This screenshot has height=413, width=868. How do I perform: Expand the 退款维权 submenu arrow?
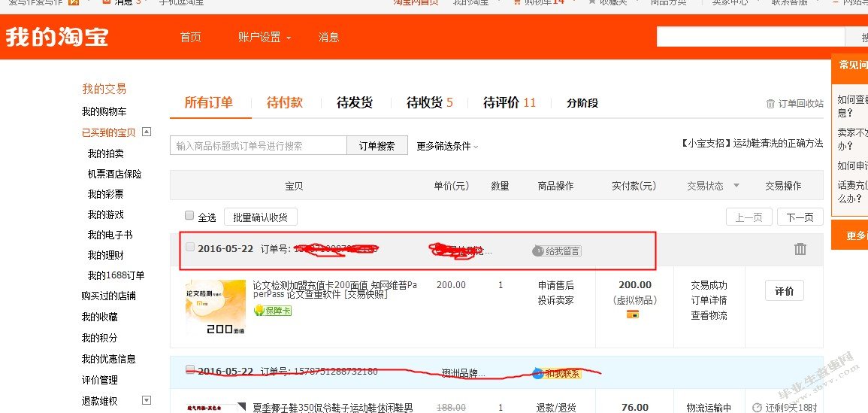tap(146, 399)
